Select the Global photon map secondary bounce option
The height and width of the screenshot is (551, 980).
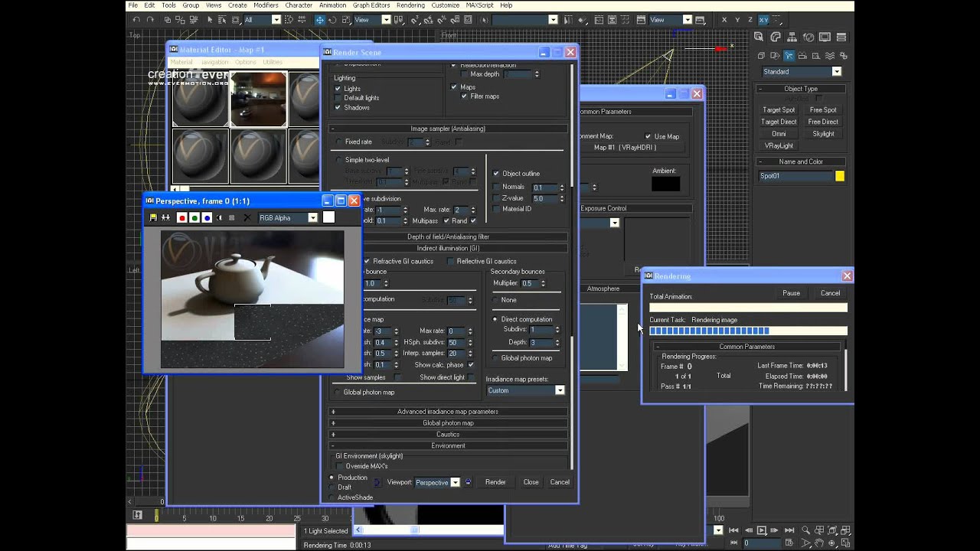[x=495, y=358]
